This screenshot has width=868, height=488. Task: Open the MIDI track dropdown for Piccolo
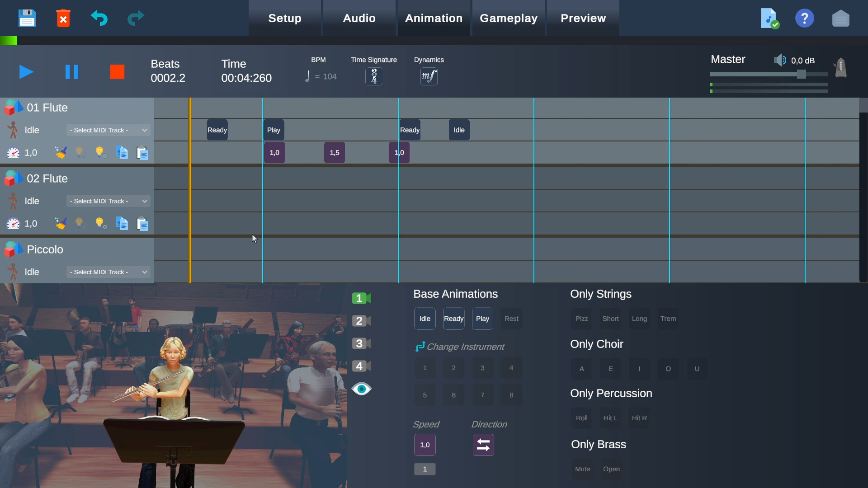pos(108,272)
